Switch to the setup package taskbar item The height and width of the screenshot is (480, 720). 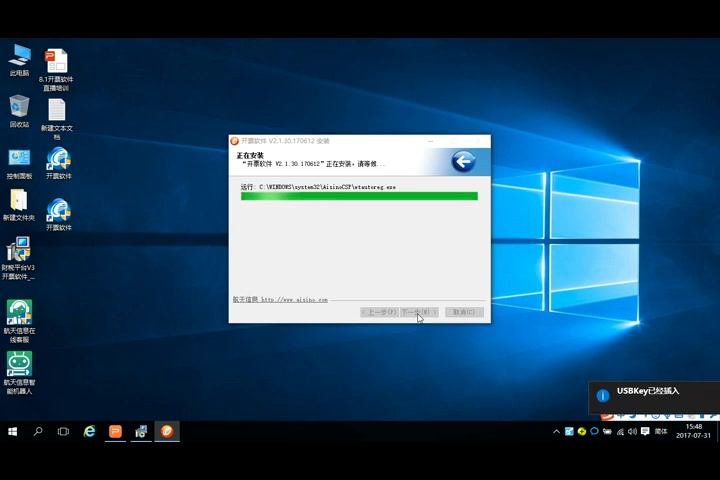click(x=141, y=431)
